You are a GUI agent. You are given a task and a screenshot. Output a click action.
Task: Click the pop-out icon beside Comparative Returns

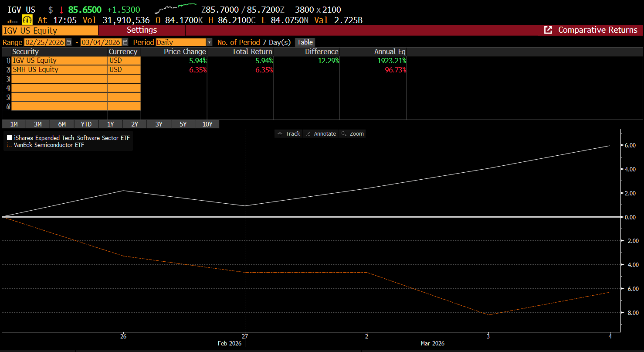coord(549,30)
